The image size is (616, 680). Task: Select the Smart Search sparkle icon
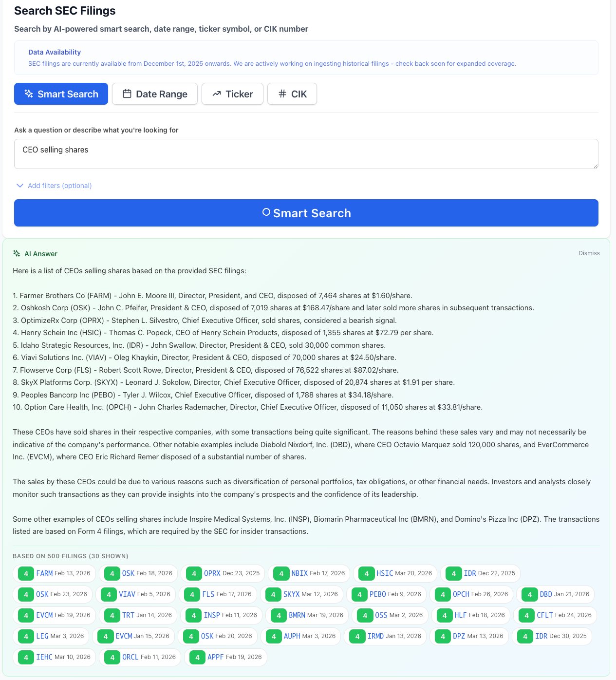click(28, 94)
